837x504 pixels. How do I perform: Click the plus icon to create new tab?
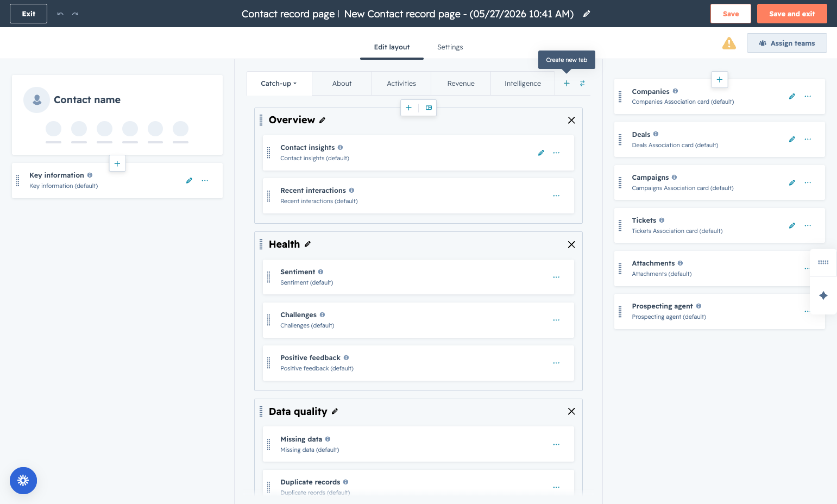[x=567, y=83]
